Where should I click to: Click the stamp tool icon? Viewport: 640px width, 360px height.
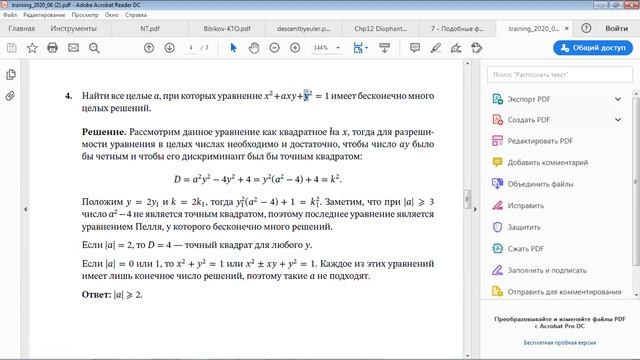point(476,48)
